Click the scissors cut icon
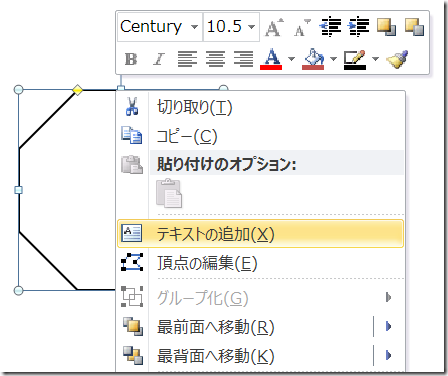 (132, 107)
